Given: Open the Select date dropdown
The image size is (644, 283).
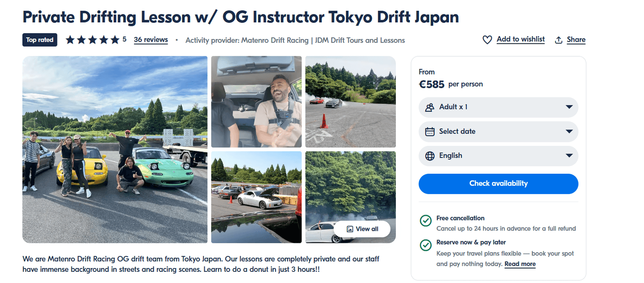Looking at the screenshot, I should 498,132.
